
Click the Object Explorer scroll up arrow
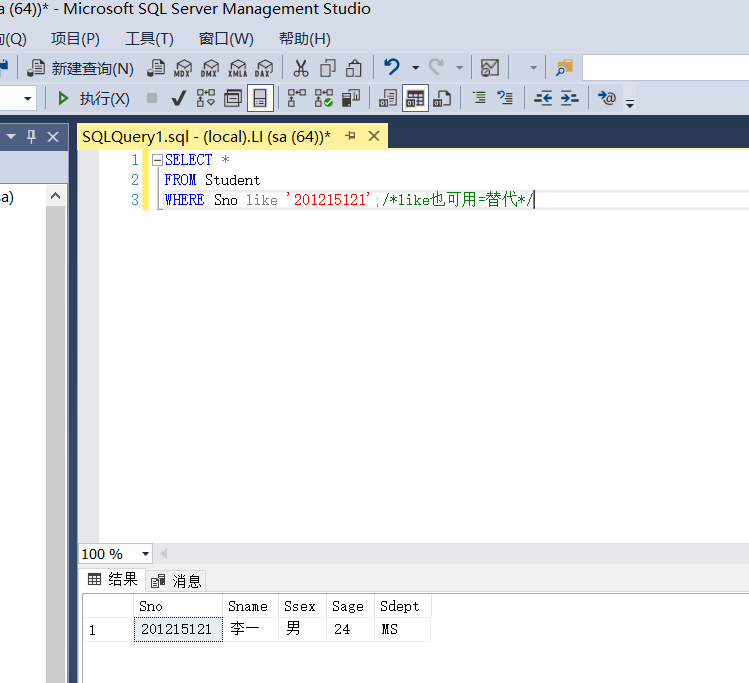55,196
